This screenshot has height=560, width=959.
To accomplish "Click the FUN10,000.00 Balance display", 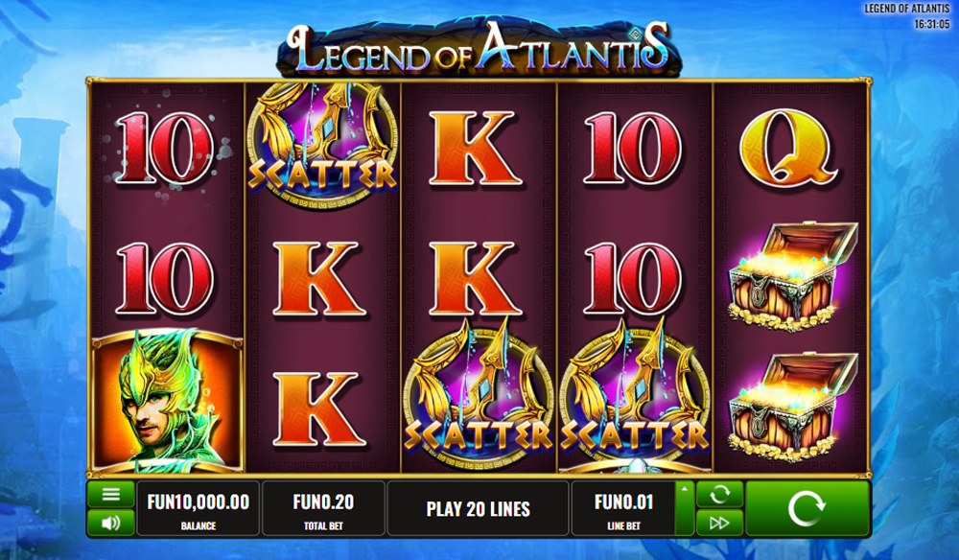I will [x=199, y=508].
